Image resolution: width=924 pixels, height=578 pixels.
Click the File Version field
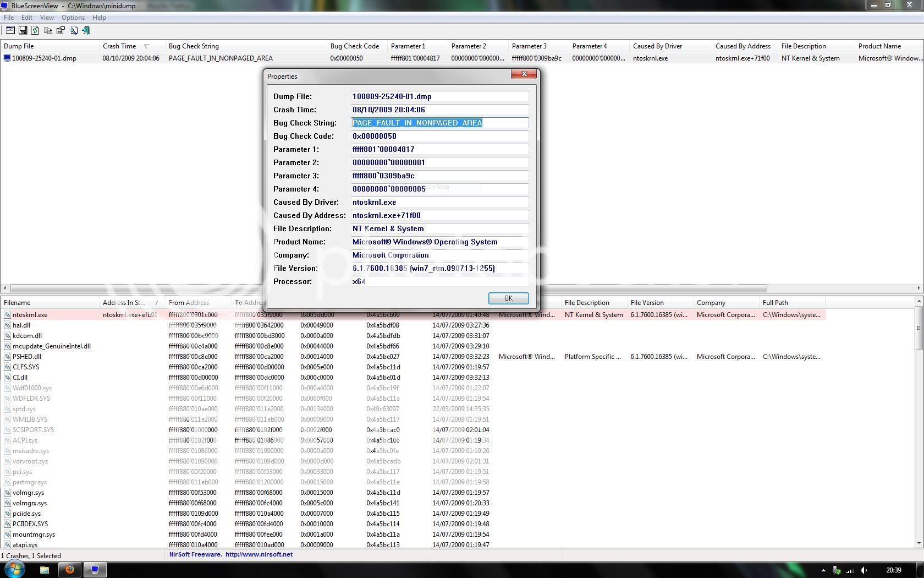point(439,268)
